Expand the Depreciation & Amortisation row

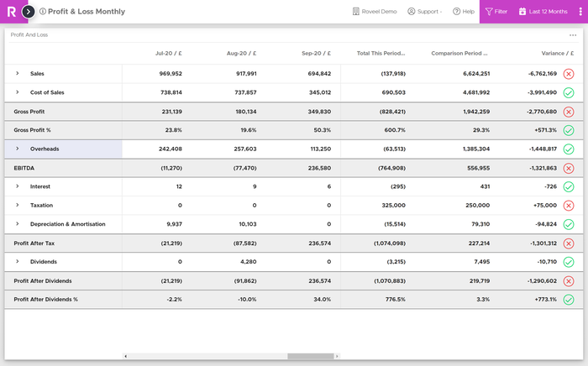click(x=17, y=224)
